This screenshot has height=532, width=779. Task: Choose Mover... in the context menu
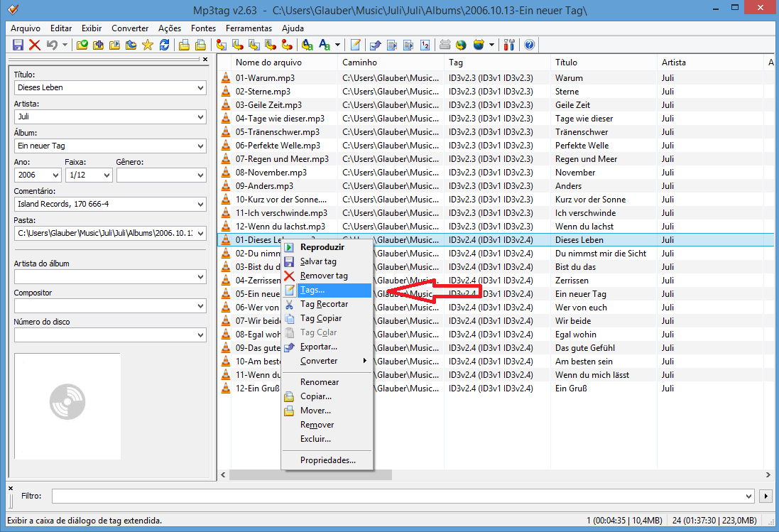point(327,411)
